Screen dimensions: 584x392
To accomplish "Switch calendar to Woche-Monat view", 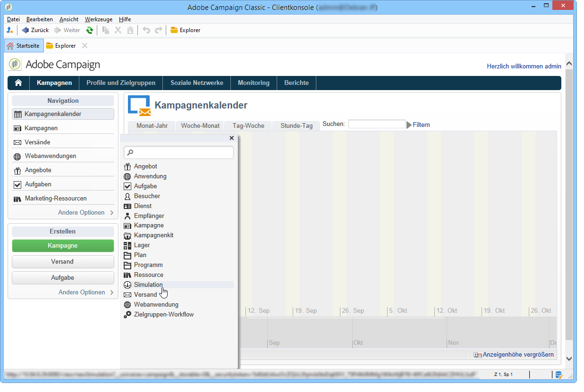I will [201, 126].
